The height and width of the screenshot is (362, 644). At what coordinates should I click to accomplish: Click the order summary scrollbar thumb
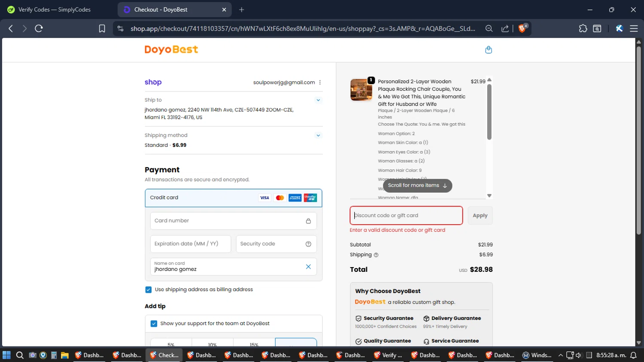(489, 112)
